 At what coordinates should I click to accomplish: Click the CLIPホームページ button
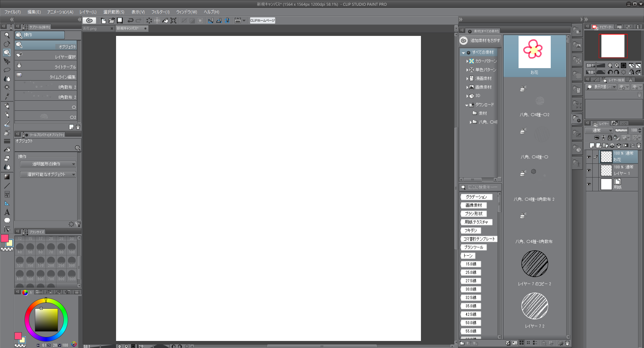262,20
